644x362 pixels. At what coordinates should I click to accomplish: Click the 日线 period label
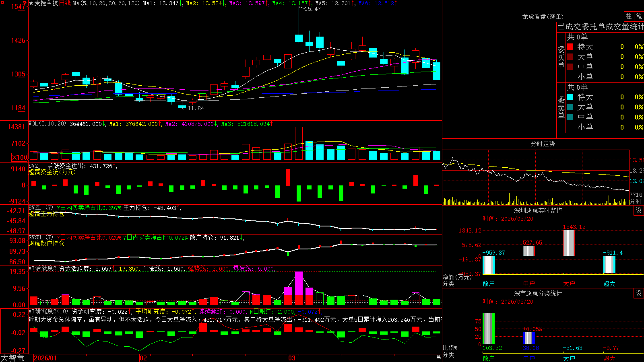point(65,3)
